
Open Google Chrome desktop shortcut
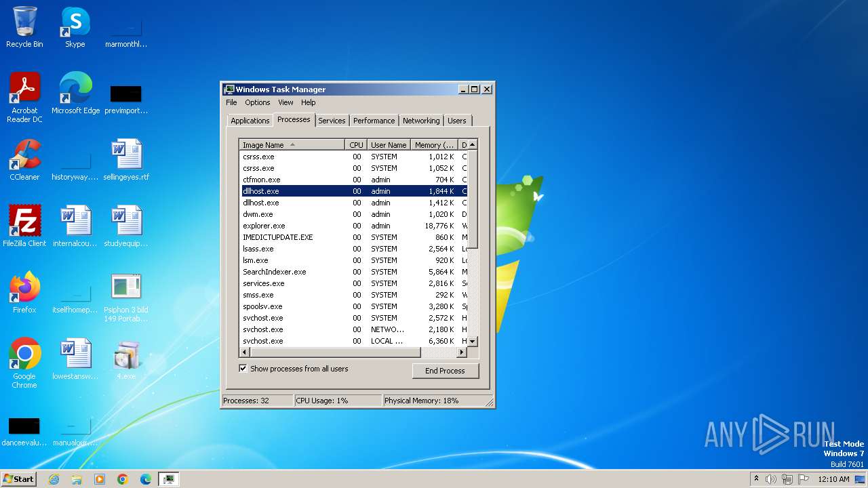[24, 363]
